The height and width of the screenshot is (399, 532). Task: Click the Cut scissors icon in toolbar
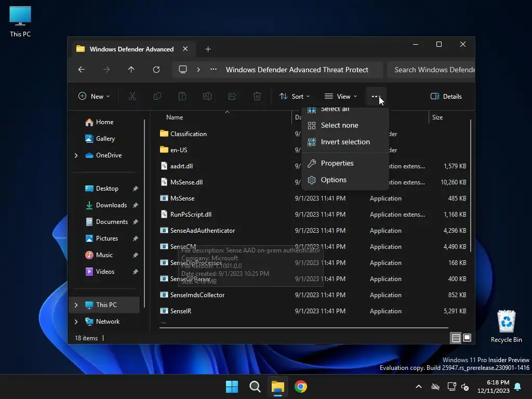(132, 96)
